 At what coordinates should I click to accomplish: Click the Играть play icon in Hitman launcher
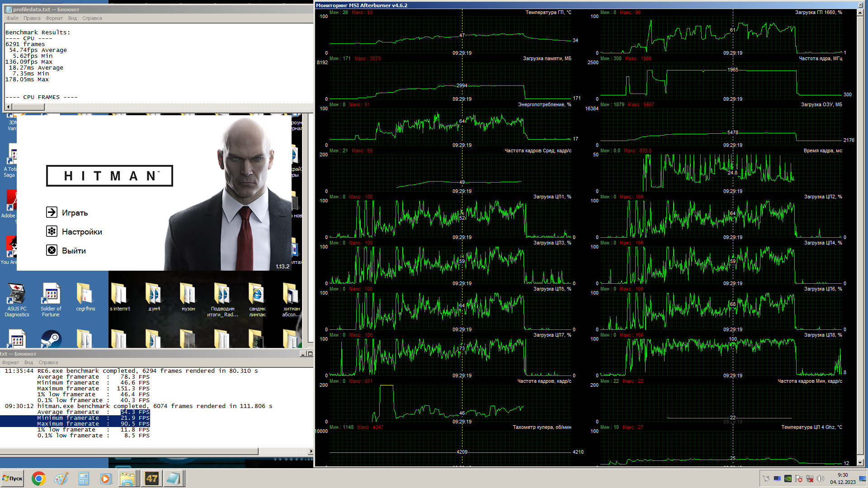pyautogui.click(x=52, y=212)
